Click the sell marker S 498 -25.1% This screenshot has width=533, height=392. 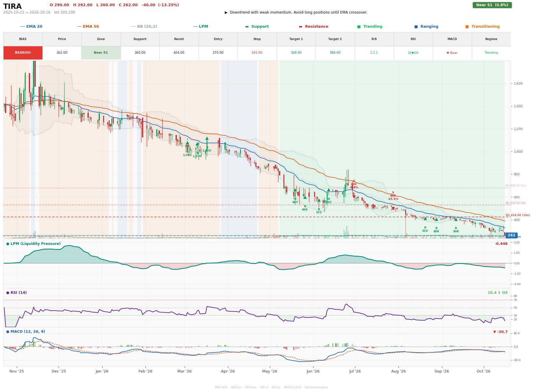click(x=393, y=208)
